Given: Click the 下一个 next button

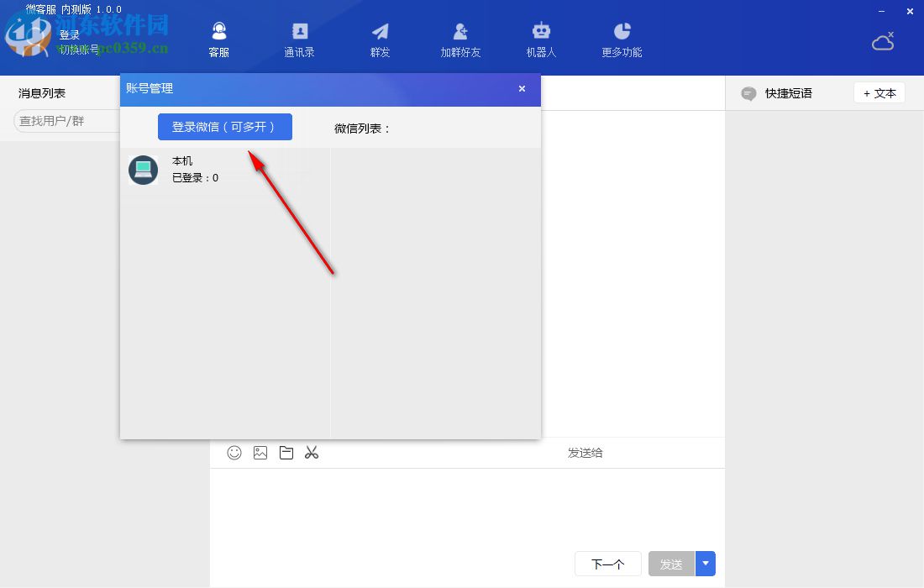Looking at the screenshot, I should pos(607,564).
